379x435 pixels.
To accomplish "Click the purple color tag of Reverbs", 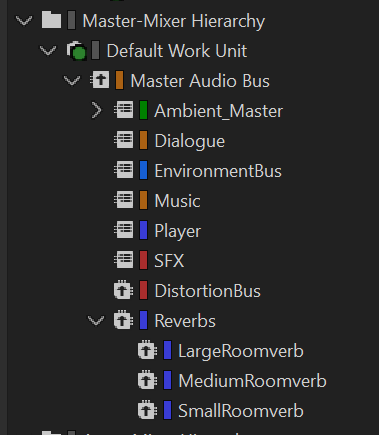I will pos(143,321).
